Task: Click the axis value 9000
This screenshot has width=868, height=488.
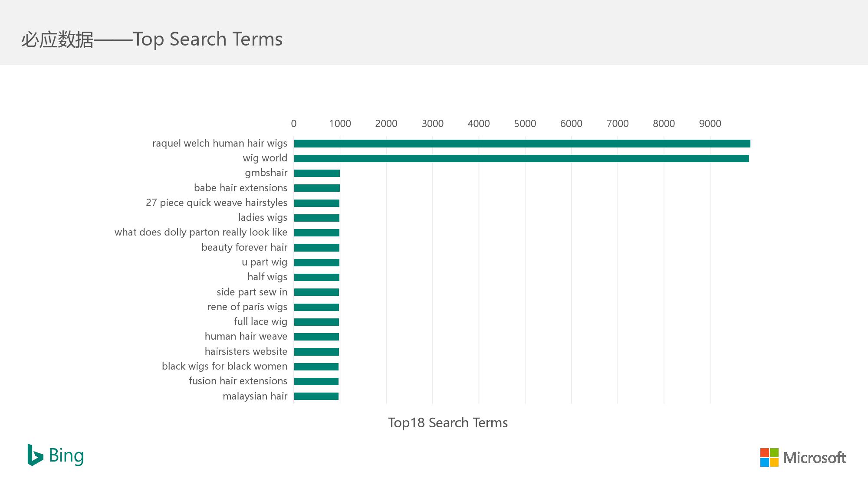Action: (x=710, y=124)
